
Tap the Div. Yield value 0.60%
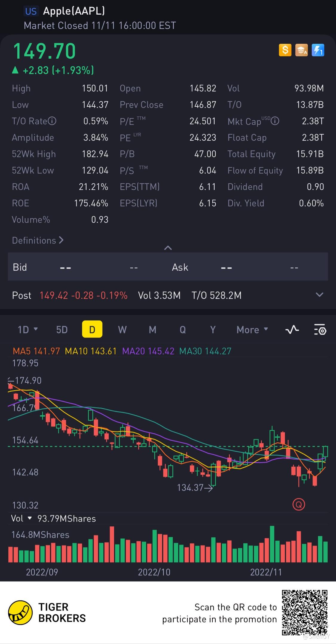pos(312,203)
